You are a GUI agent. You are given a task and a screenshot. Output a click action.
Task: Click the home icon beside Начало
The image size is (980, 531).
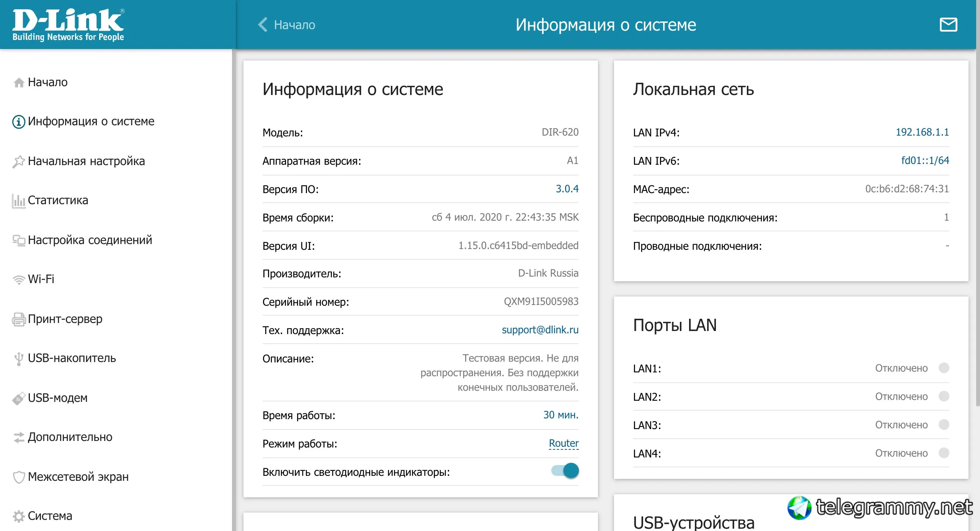click(x=19, y=82)
